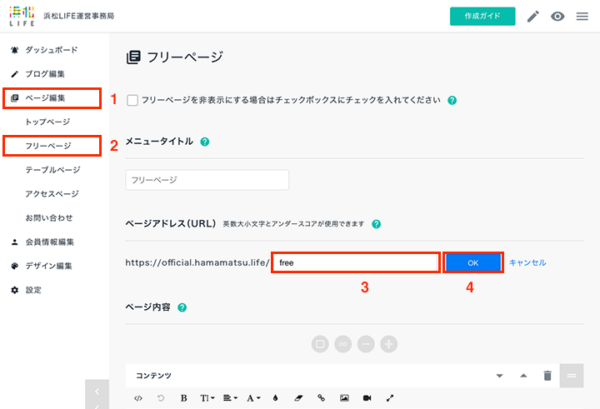Click the help icon beside ページ内容
This screenshot has width=600, height=409.
pos(182,307)
